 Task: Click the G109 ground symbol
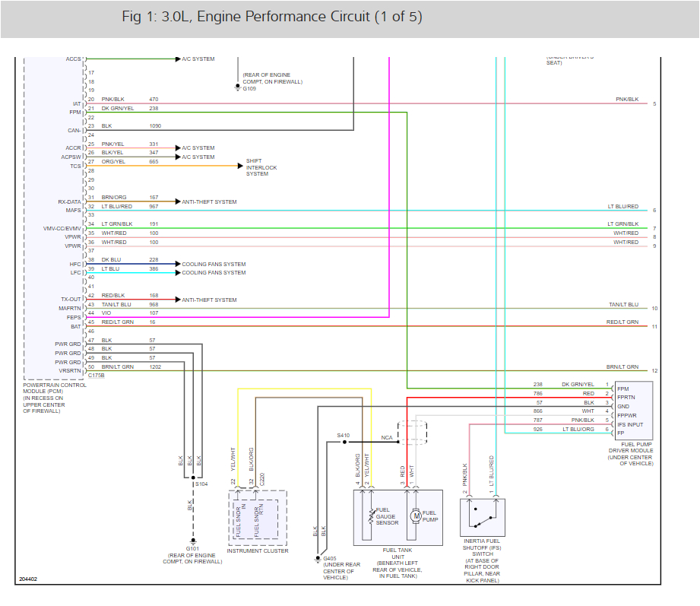point(236,86)
